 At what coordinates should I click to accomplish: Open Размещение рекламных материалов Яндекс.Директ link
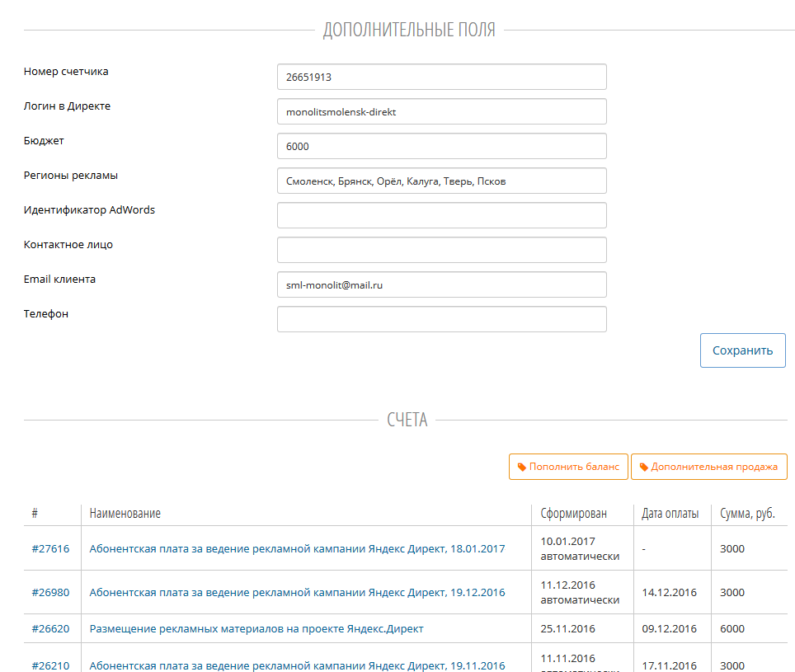256,629
